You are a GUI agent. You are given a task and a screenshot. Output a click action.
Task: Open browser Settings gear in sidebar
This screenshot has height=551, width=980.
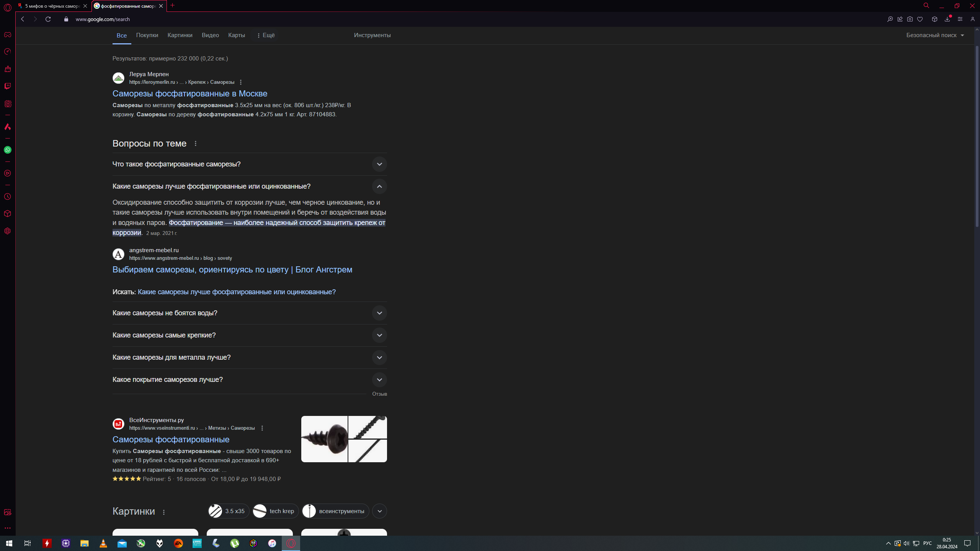[8, 231]
